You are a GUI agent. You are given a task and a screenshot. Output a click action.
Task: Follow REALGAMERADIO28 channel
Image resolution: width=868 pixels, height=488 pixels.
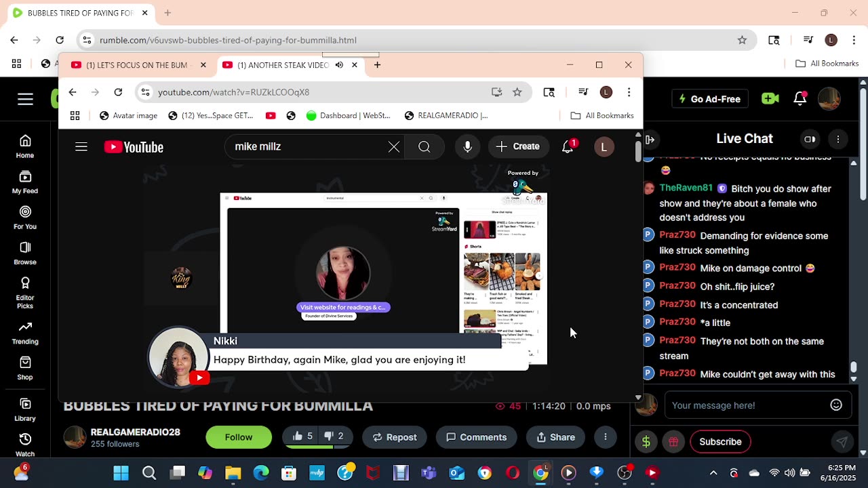pyautogui.click(x=239, y=437)
